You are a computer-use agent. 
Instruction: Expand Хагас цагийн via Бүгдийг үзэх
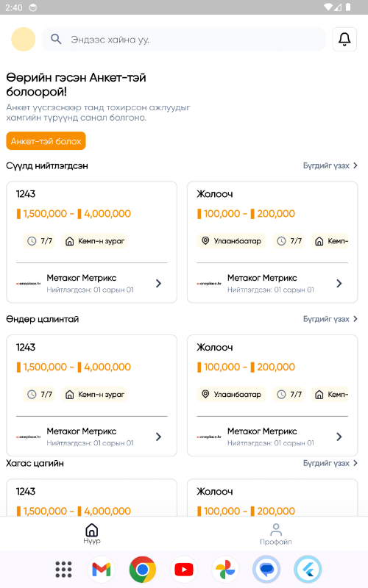click(x=330, y=463)
